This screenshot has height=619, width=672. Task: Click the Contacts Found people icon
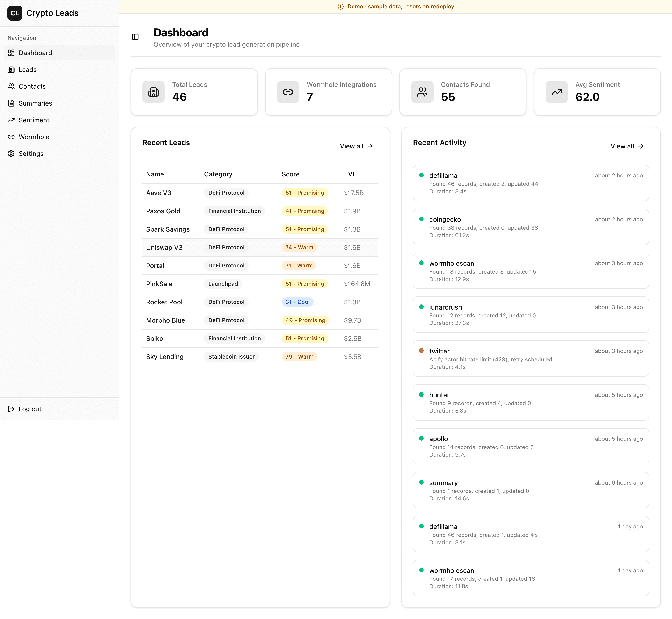click(422, 92)
